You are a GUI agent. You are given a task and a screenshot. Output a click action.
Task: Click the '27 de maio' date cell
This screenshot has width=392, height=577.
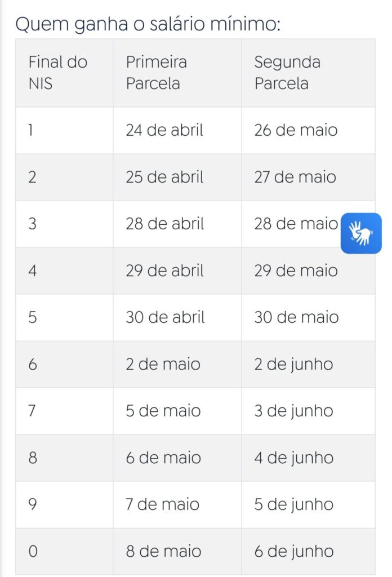tap(309, 177)
